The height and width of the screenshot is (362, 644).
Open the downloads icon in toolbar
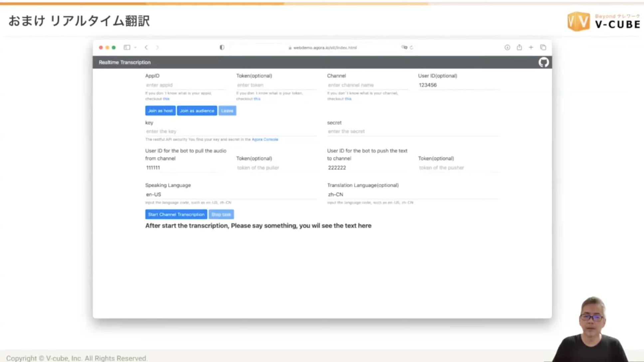pyautogui.click(x=507, y=47)
